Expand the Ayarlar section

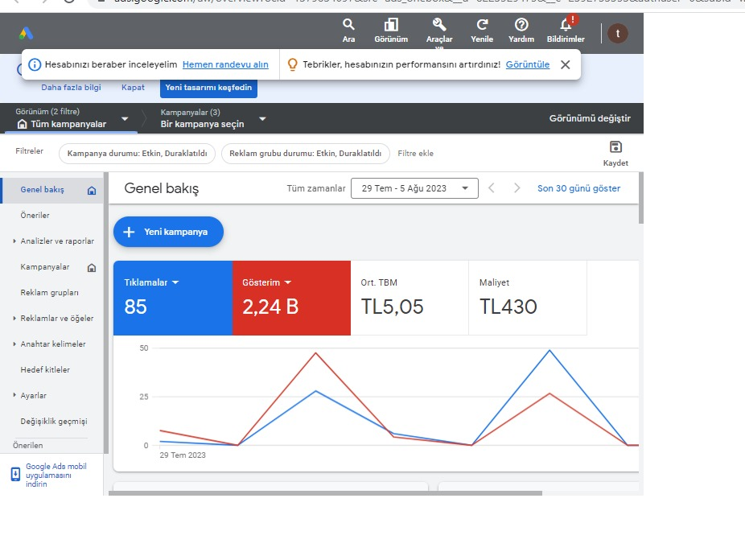[14, 395]
